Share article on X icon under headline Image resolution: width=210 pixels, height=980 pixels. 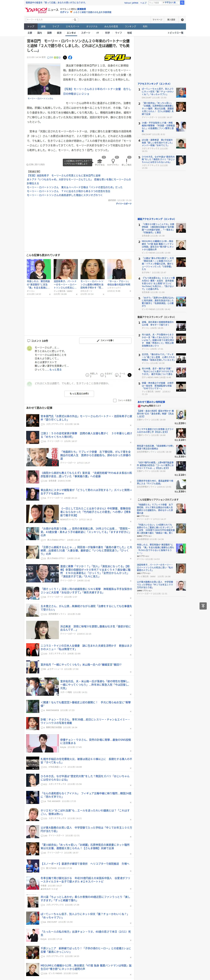[65, 57]
